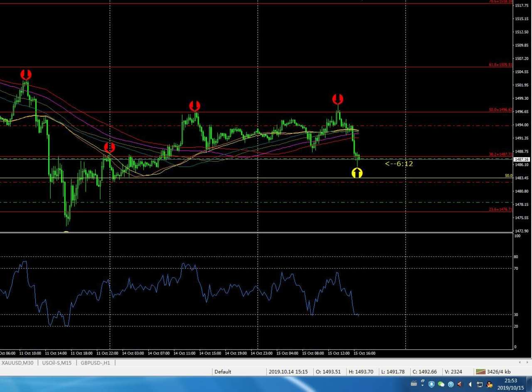Open the on-screen keyboard tray icon
The image size is (532, 392).
414,384
